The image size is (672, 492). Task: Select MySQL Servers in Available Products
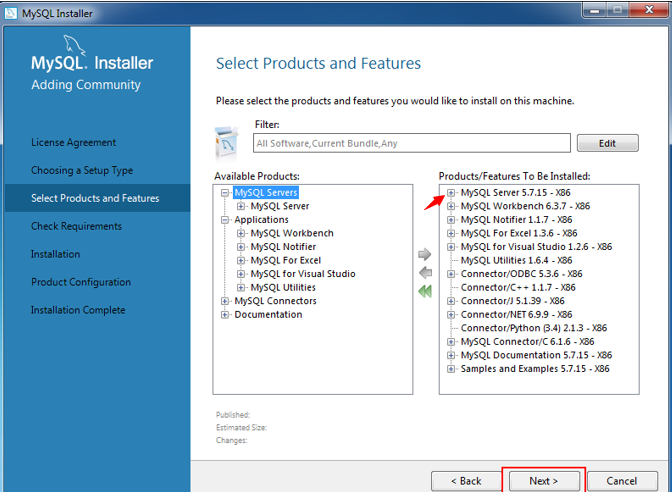[x=266, y=192]
